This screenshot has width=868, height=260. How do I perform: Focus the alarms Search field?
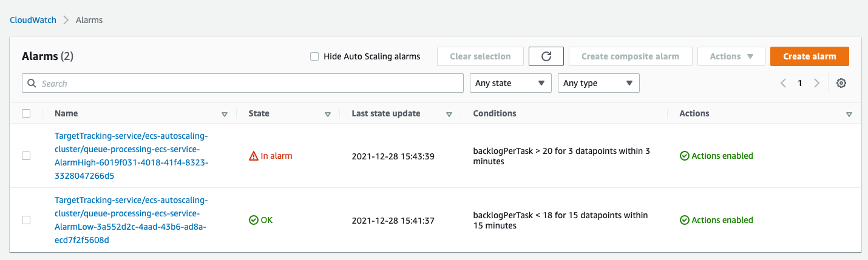(x=243, y=84)
